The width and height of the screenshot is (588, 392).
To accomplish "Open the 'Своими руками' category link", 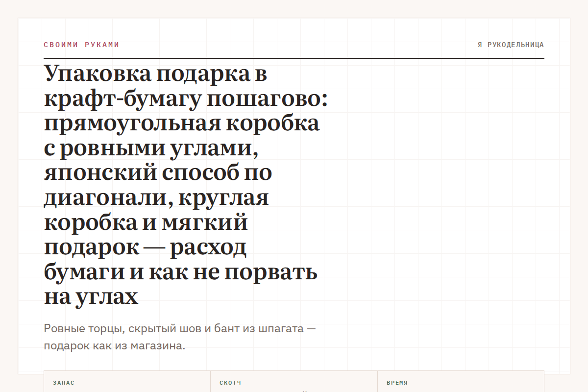I will (x=81, y=45).
